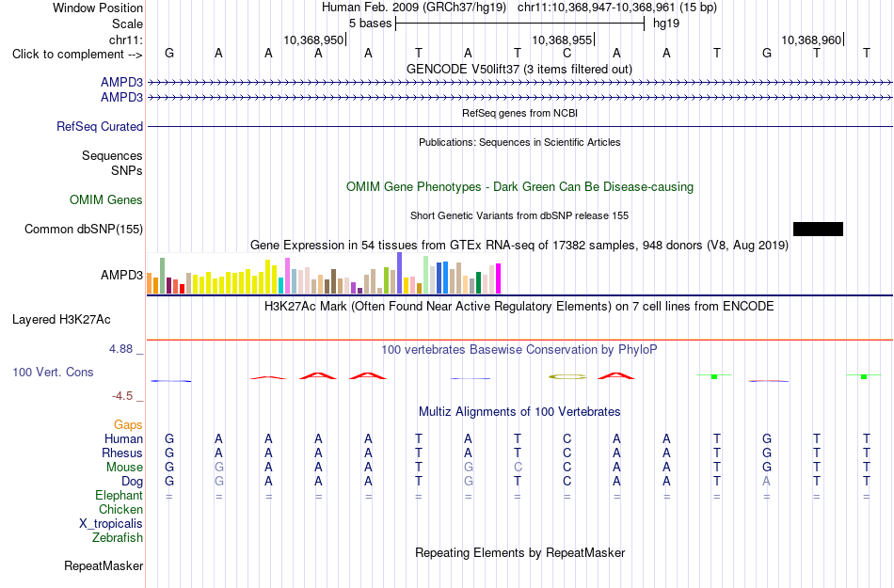Click the Chicken alignment row label
Viewport: 894px width, 588px height.
(120, 509)
